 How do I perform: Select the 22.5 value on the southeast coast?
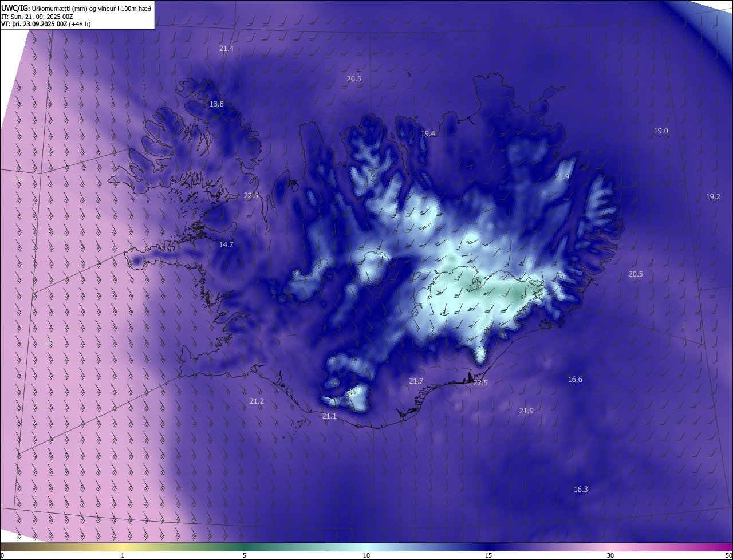pyautogui.click(x=480, y=383)
